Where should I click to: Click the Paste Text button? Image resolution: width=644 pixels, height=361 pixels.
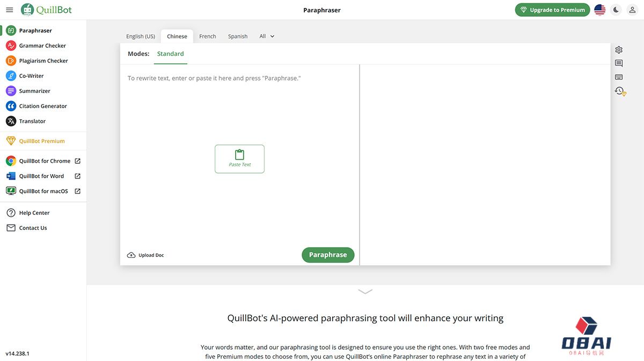[x=239, y=159]
